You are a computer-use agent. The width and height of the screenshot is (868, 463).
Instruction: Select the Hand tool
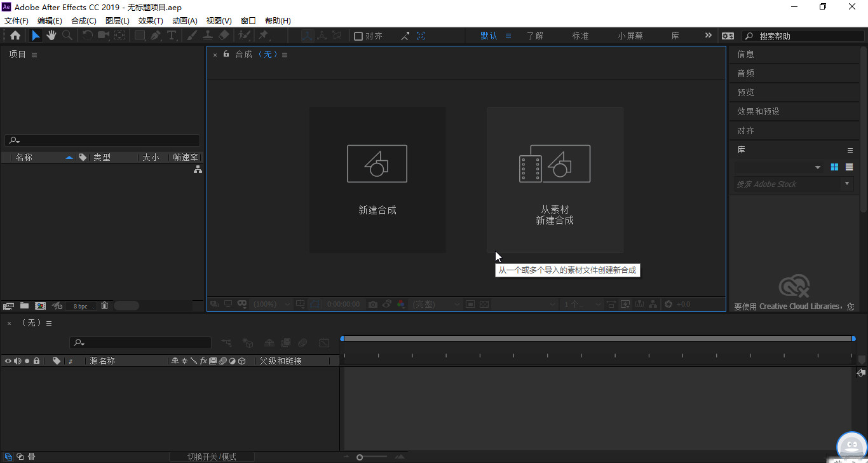point(51,36)
